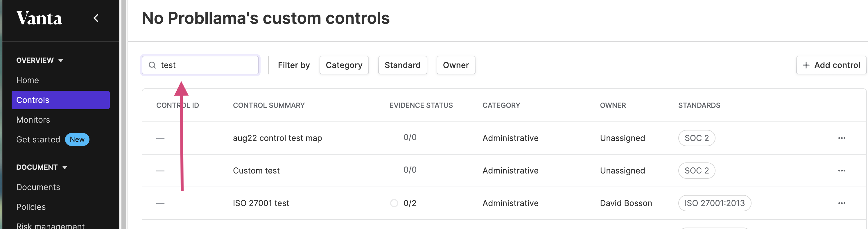This screenshot has height=229, width=868.
Task: Open more options for Custom test row
Action: [841, 171]
